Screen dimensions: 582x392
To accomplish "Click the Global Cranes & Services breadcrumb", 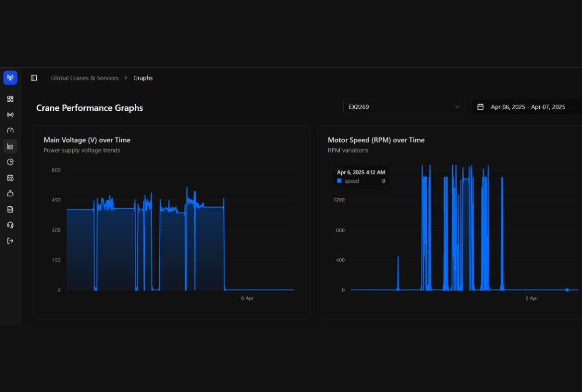I will 85,78.
